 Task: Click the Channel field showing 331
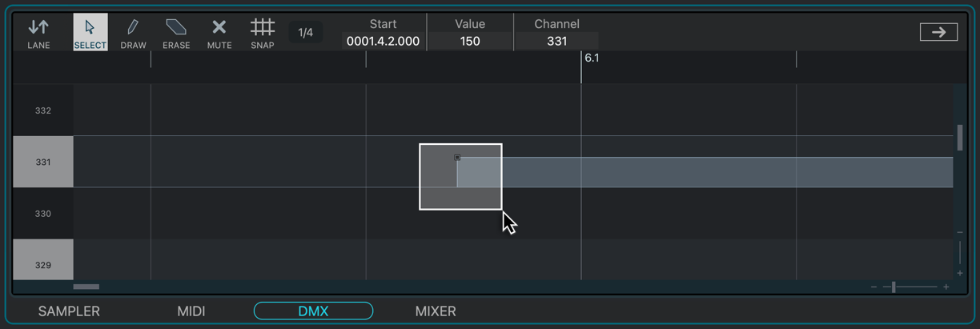tap(556, 41)
